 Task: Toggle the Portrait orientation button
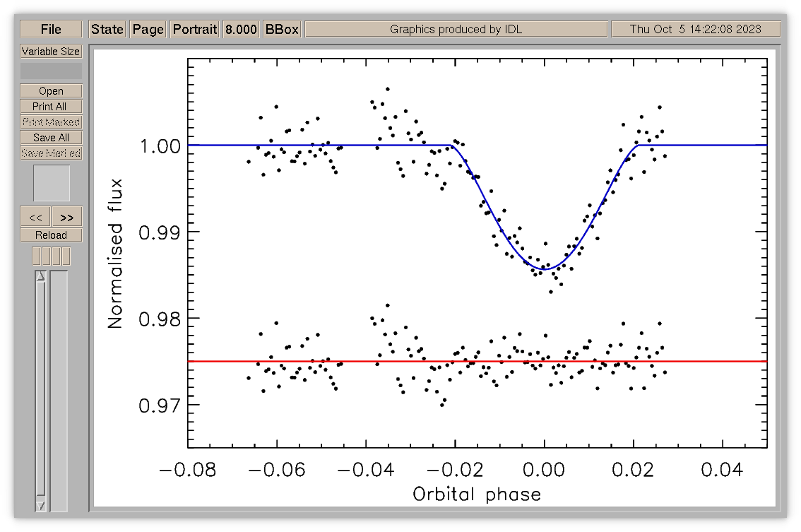point(195,29)
